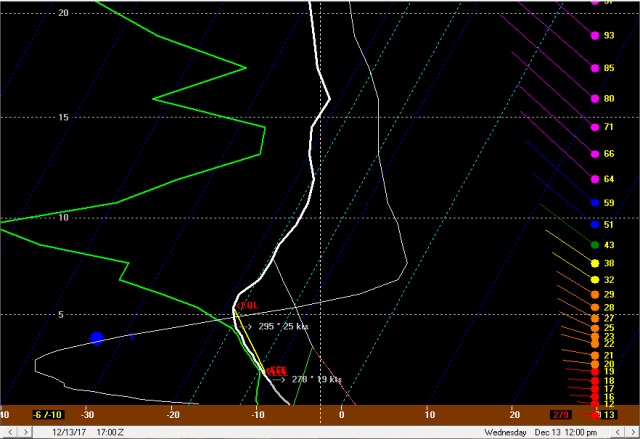Viewport: 640px width, 439px height.
Task: Click the magenta 93-knot wind marker
Action: click(595, 36)
